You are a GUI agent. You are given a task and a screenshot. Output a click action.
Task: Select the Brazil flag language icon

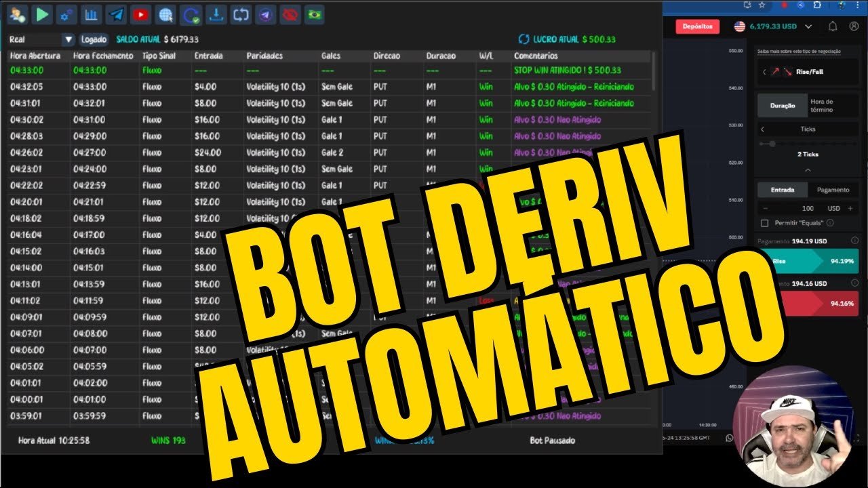coord(314,14)
